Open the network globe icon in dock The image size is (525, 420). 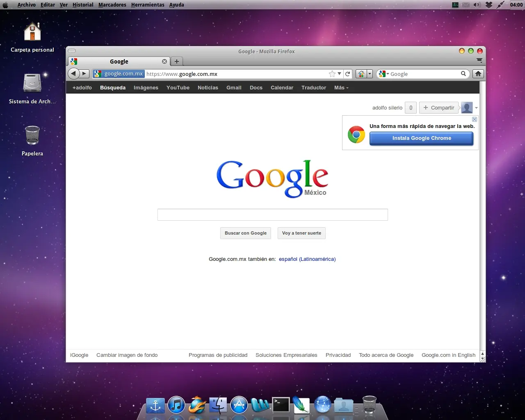(323, 405)
